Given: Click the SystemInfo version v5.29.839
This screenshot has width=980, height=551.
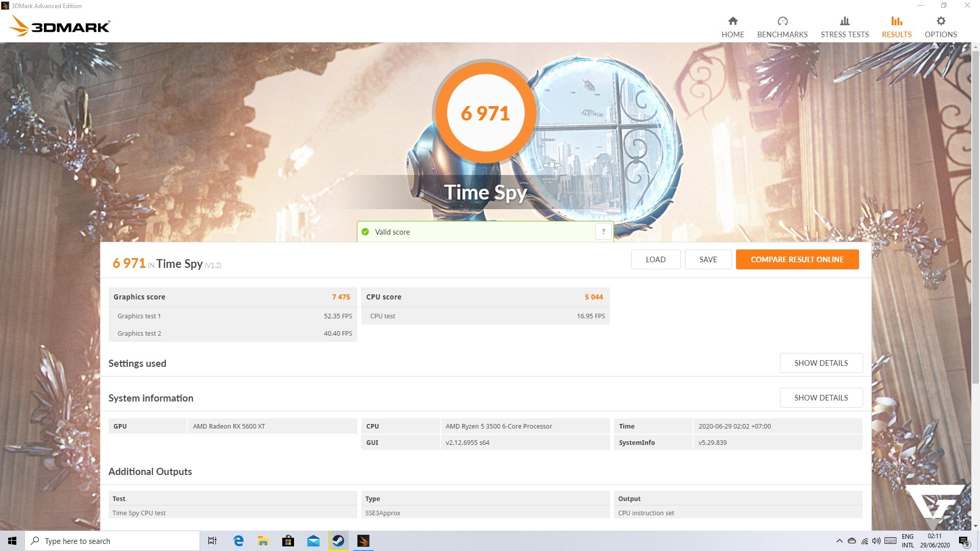Looking at the screenshot, I should 712,442.
